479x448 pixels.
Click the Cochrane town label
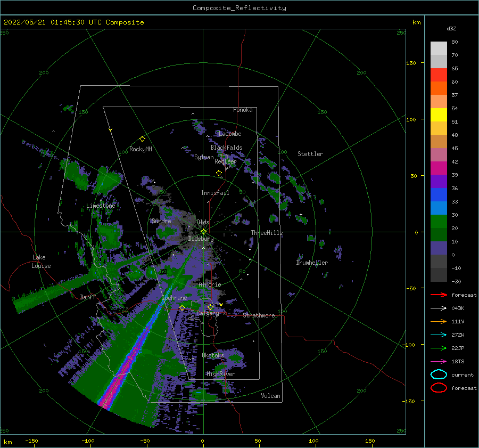point(174,298)
